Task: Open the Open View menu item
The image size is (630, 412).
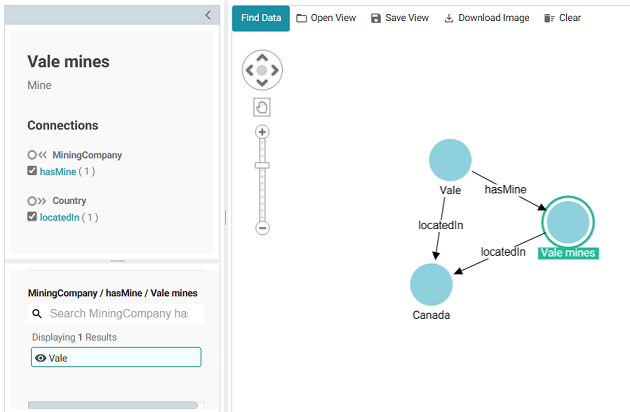Action: 326,18
